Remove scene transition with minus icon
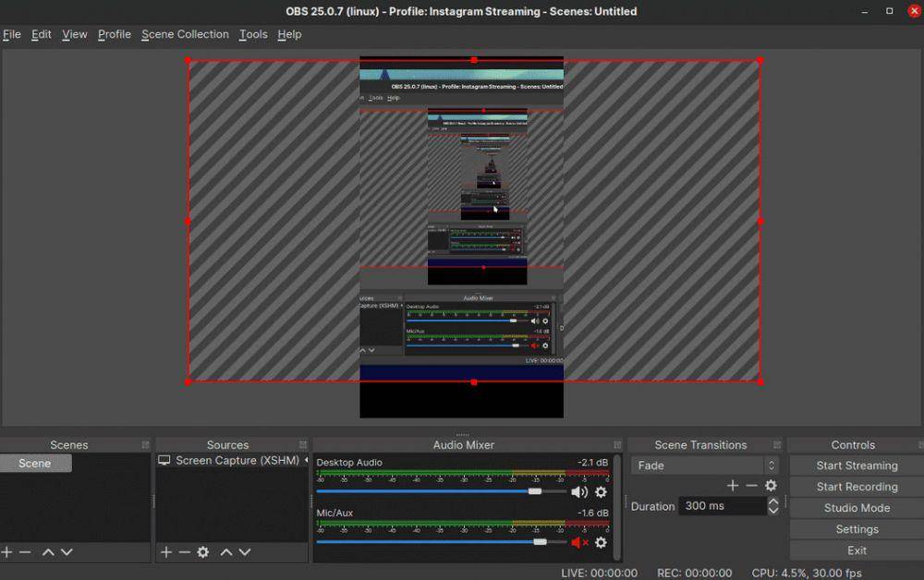Image resolution: width=924 pixels, height=580 pixels. point(751,485)
